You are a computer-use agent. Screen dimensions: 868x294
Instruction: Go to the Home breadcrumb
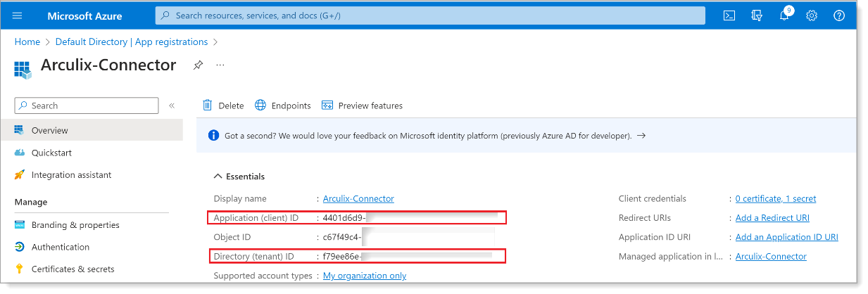[27, 42]
